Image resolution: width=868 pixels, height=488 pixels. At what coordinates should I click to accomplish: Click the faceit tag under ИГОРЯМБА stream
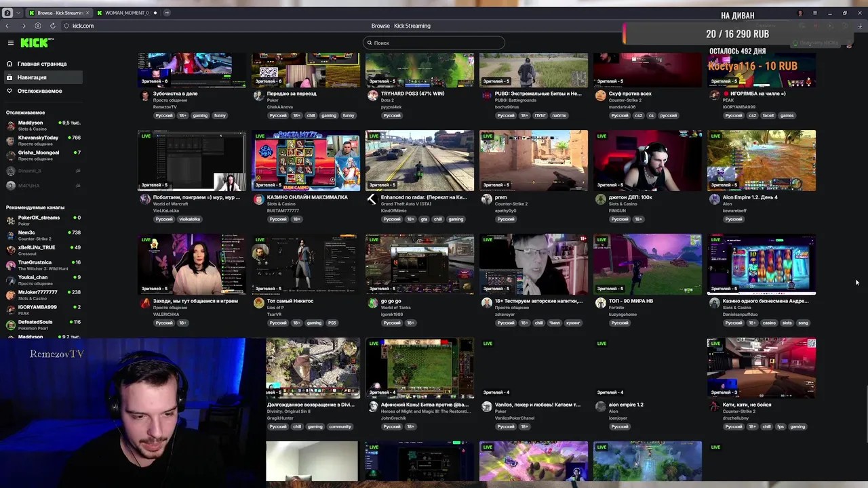click(768, 115)
